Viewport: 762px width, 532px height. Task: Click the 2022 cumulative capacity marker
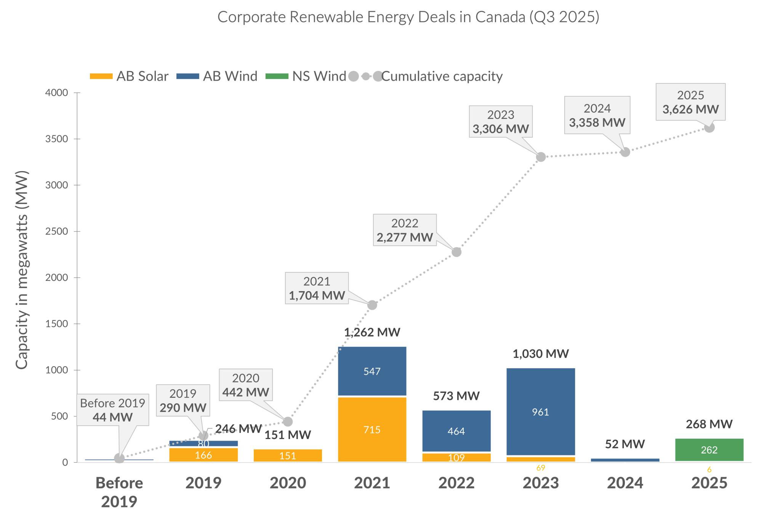click(456, 252)
